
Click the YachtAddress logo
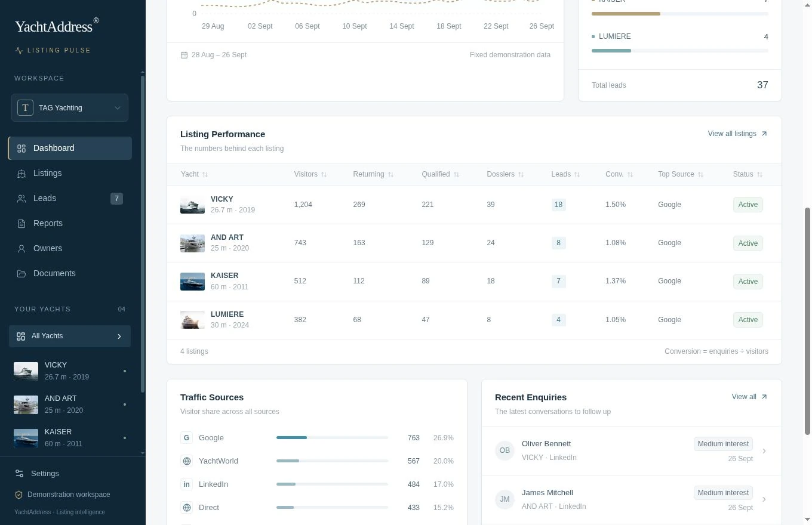click(x=57, y=26)
